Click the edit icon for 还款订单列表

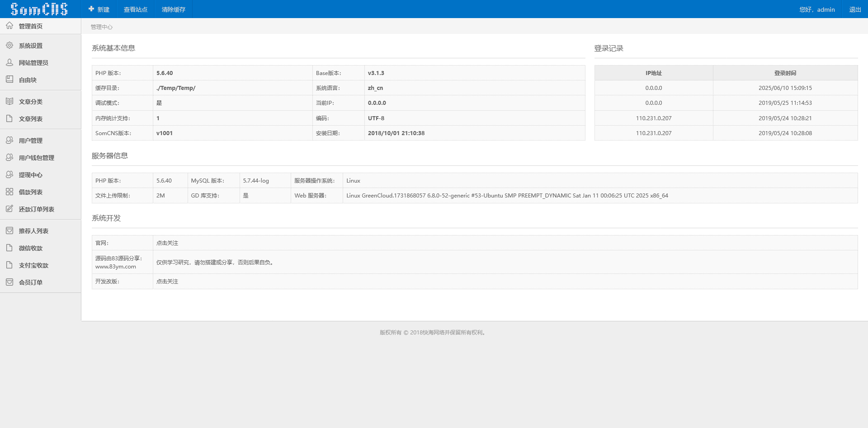9,209
